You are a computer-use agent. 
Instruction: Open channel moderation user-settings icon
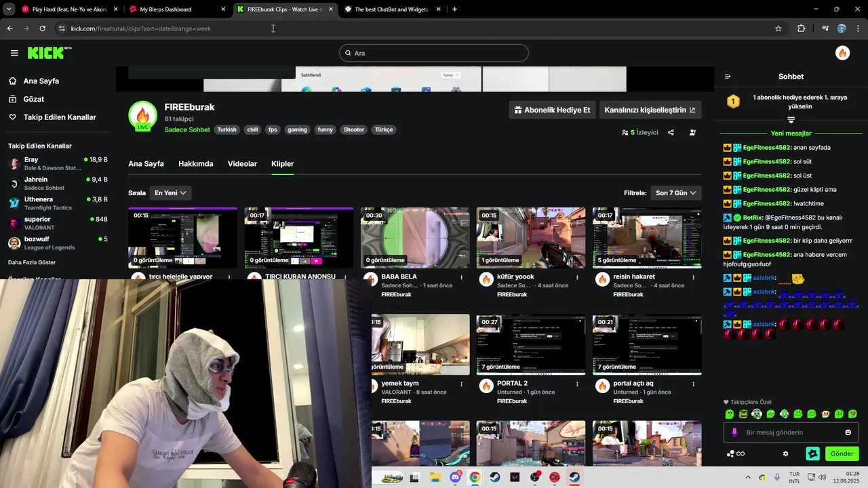tap(692, 132)
